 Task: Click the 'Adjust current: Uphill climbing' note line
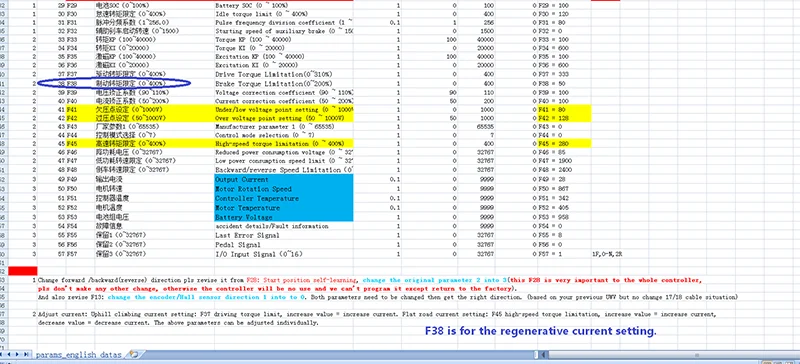(377, 314)
